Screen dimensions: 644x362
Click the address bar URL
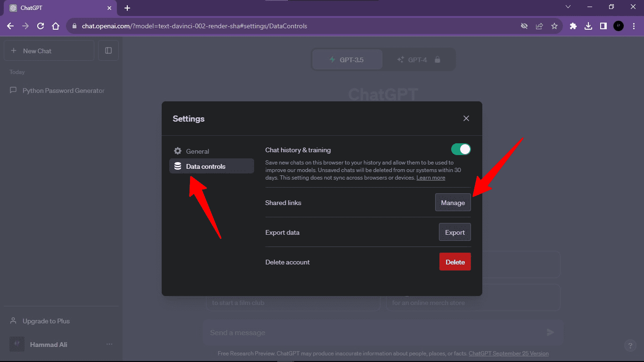coord(194,26)
